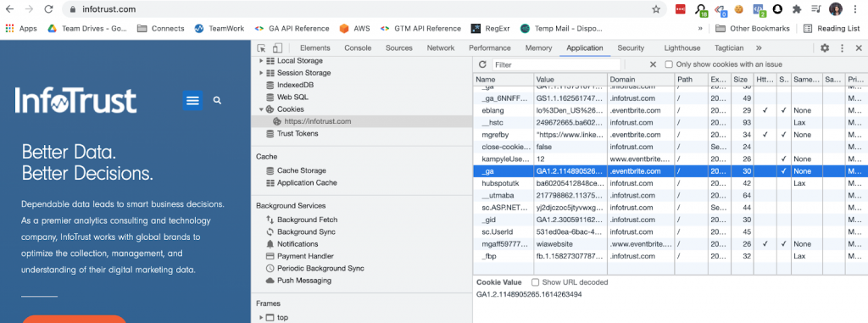
Task: Open DevTools settings gear
Action: click(825, 48)
